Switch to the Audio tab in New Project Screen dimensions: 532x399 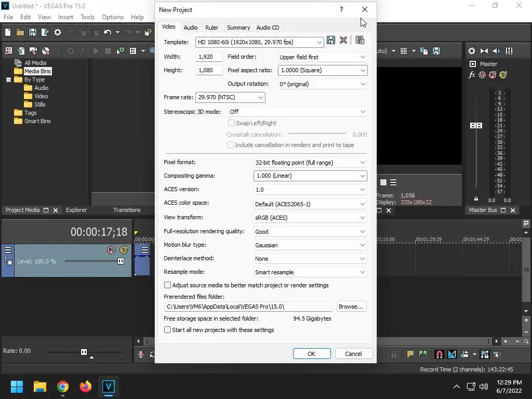click(190, 28)
